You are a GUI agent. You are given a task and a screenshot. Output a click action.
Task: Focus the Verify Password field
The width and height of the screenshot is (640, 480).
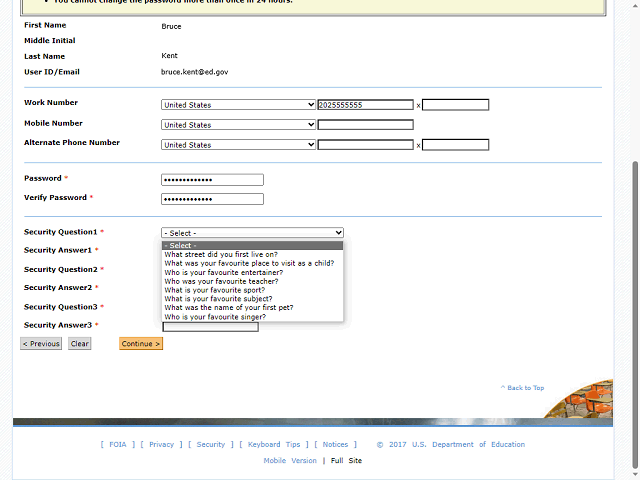[212, 199]
